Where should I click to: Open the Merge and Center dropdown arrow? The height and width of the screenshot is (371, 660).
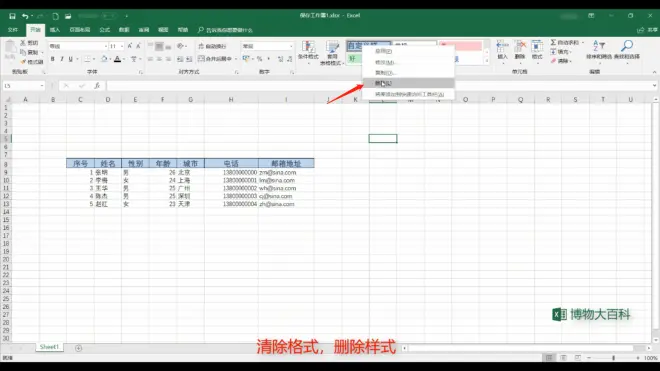click(x=236, y=59)
